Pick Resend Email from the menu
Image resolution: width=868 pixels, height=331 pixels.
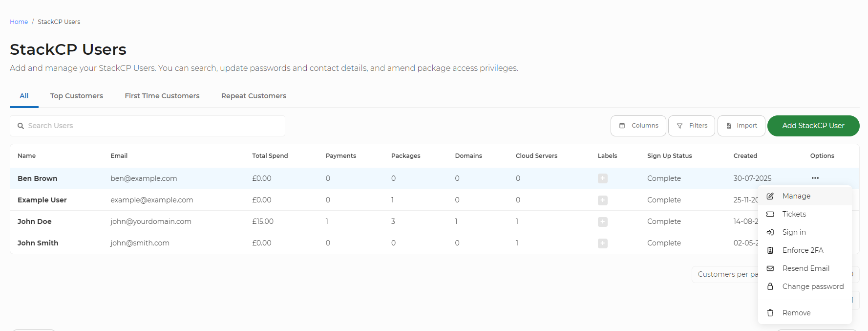point(805,268)
